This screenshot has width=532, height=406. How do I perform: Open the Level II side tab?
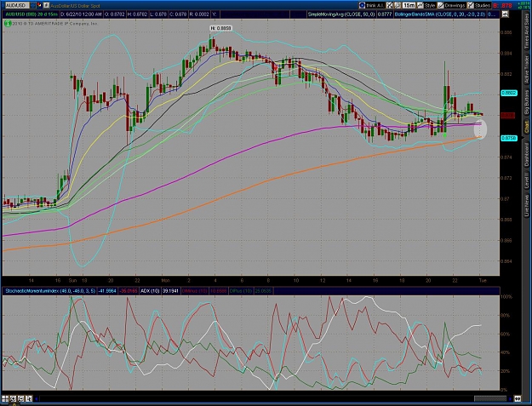tap(527, 181)
